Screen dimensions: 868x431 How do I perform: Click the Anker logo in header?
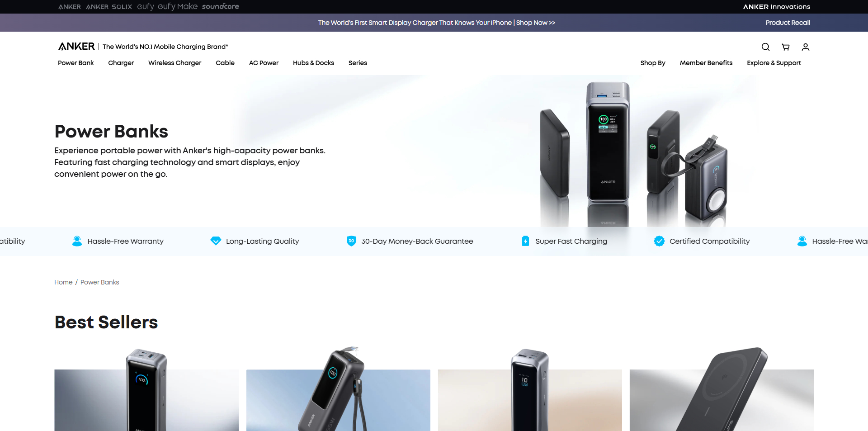[x=76, y=46]
